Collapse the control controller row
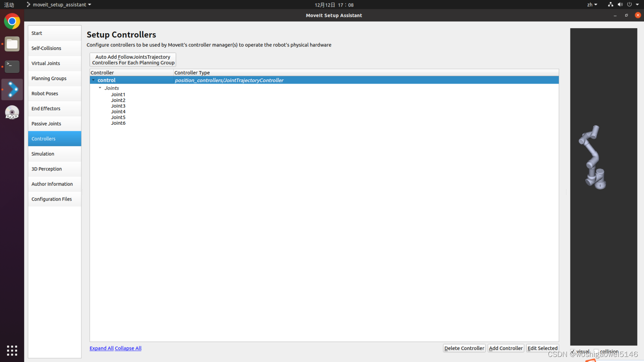Image resolution: width=644 pixels, height=362 pixels. click(x=94, y=80)
